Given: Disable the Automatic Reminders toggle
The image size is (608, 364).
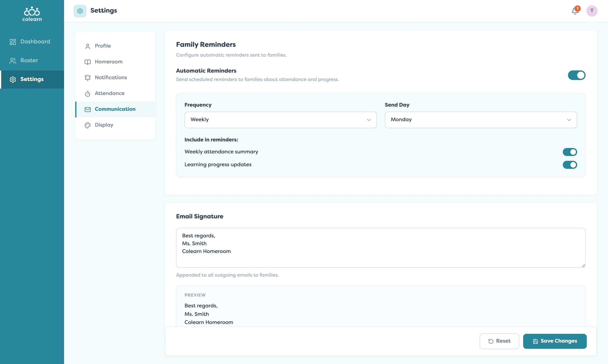Looking at the screenshot, I should 576,75.
